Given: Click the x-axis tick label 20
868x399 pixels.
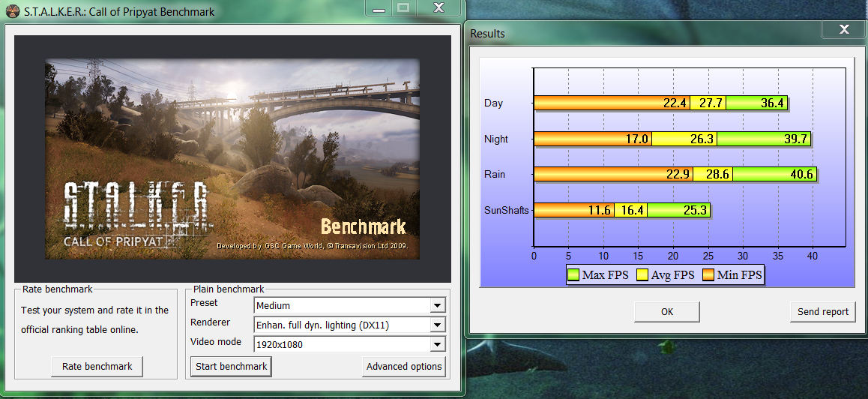Looking at the screenshot, I should tap(673, 256).
